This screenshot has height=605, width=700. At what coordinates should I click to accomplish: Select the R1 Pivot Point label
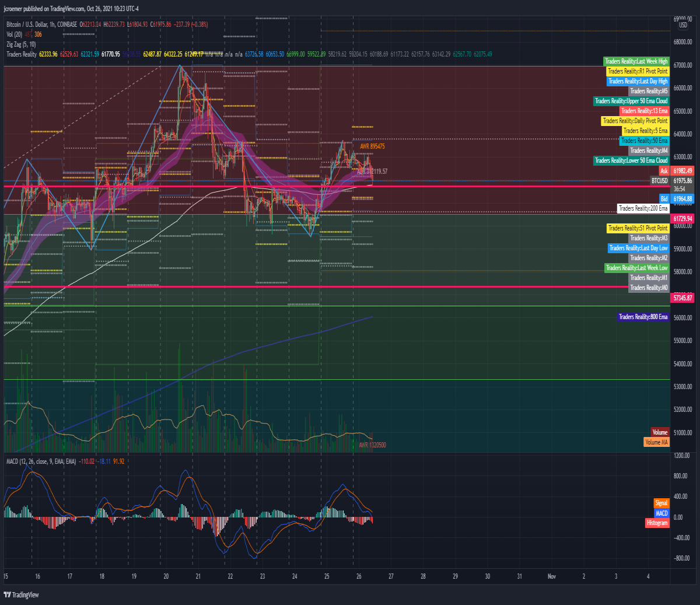638,71
